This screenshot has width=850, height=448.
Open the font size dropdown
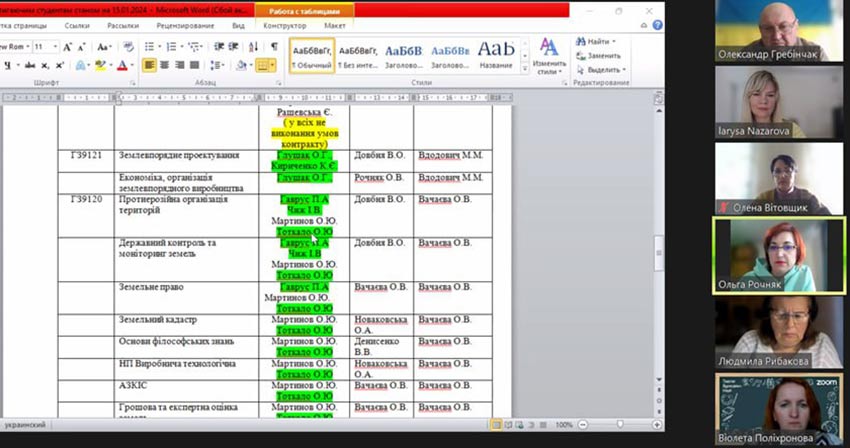[54, 47]
